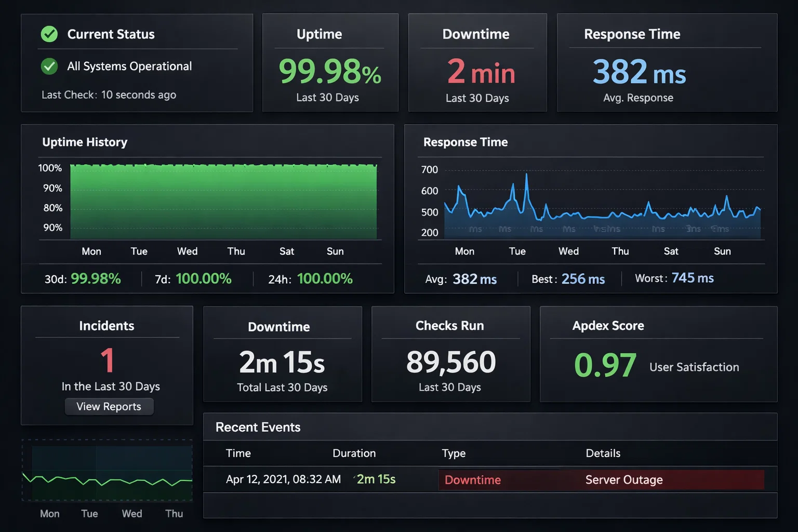Sort events by the Duration column header
Viewport: 798px width, 532px height.
tap(354, 453)
